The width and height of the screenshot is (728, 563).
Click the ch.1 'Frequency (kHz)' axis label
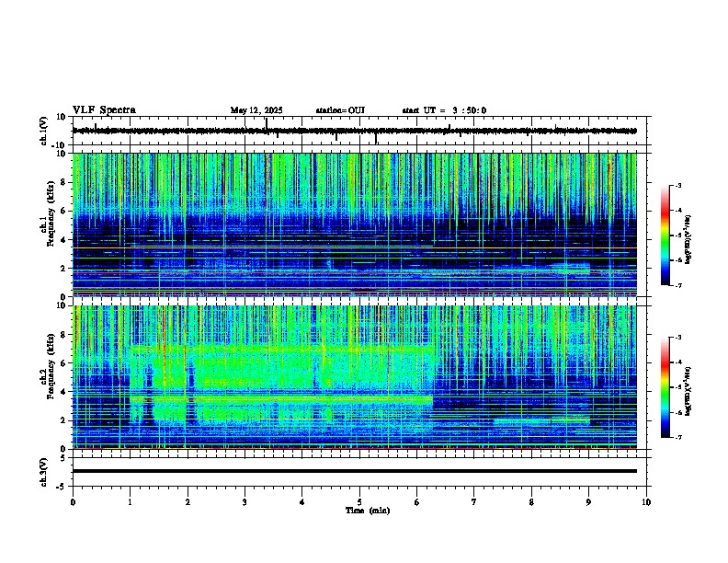[51, 213]
